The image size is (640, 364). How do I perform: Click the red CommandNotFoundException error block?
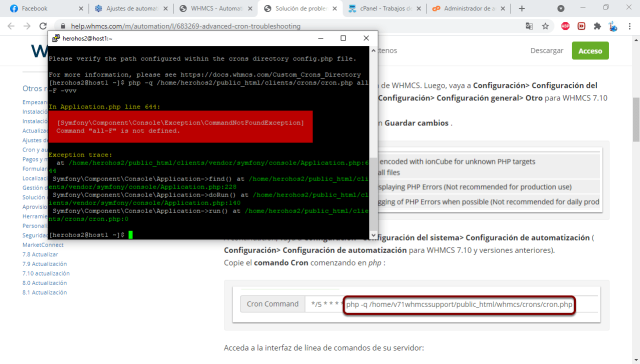tap(181, 127)
